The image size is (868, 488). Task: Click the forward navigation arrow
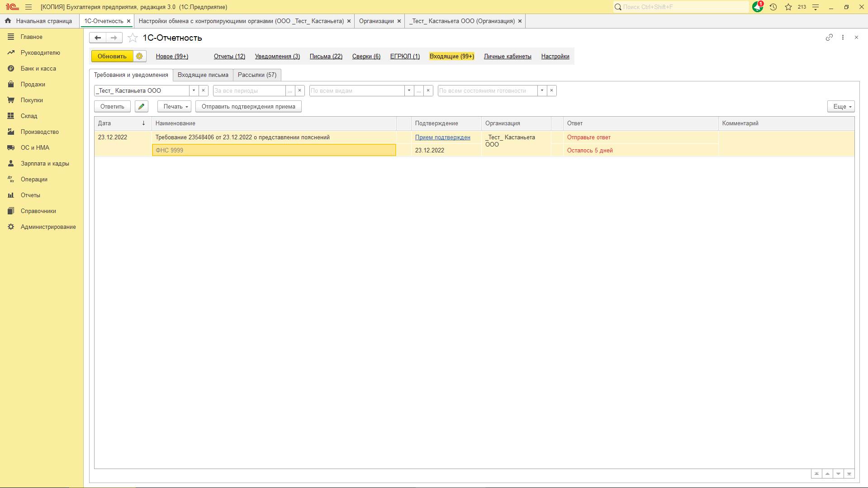point(114,38)
